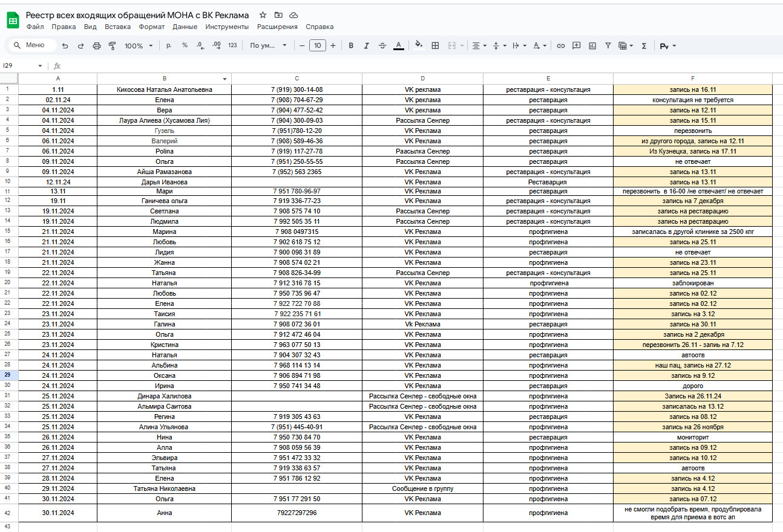
Task: Expand the font family dropdown
Action: 269,45
